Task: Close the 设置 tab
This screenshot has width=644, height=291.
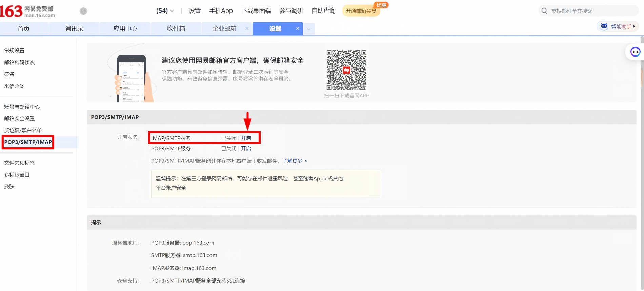Action: click(298, 28)
